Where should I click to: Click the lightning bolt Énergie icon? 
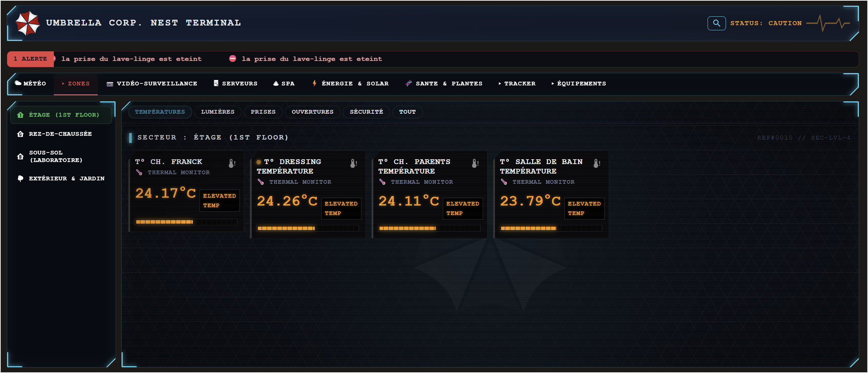point(314,83)
